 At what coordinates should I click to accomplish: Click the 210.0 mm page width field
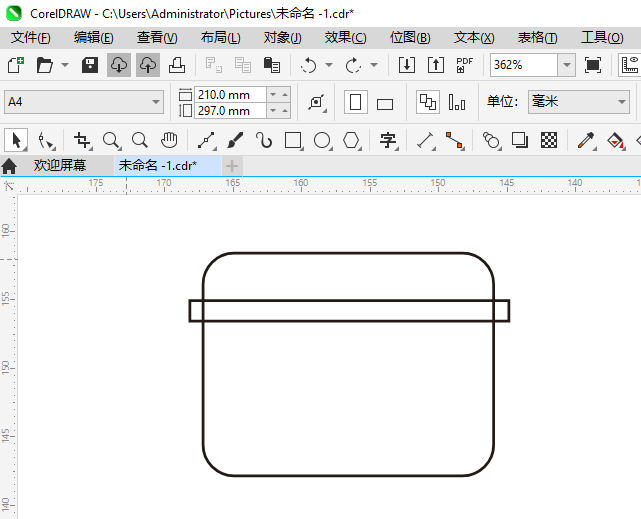[x=231, y=95]
